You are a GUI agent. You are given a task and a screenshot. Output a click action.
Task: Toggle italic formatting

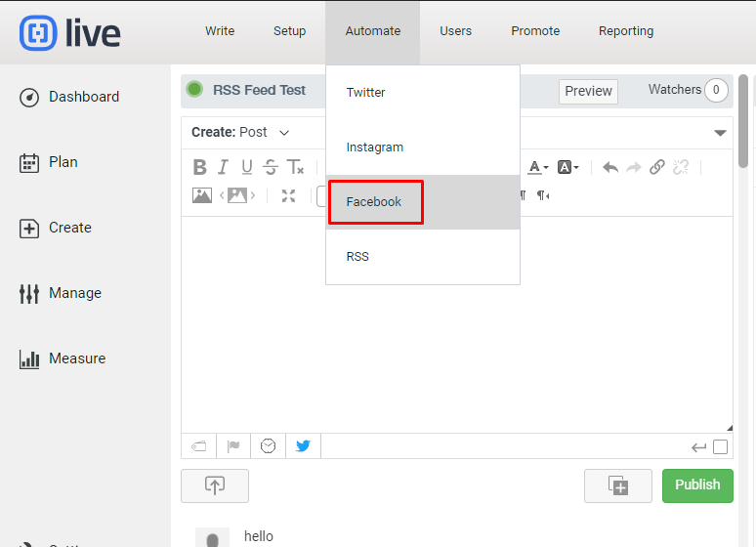[223, 167]
